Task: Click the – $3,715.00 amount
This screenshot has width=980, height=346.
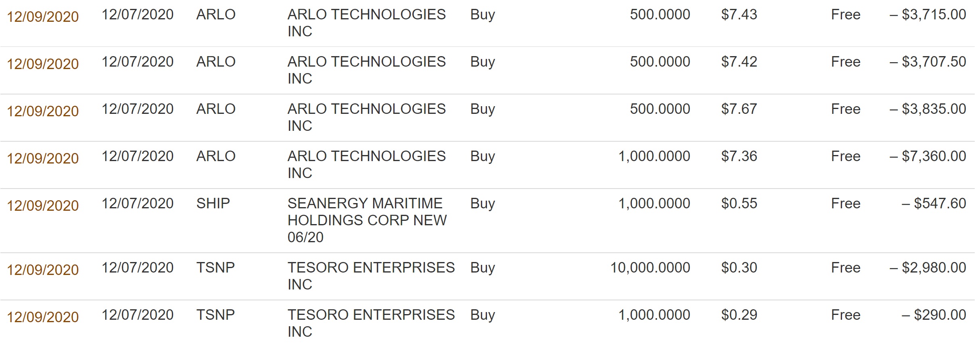Action: tap(928, 15)
